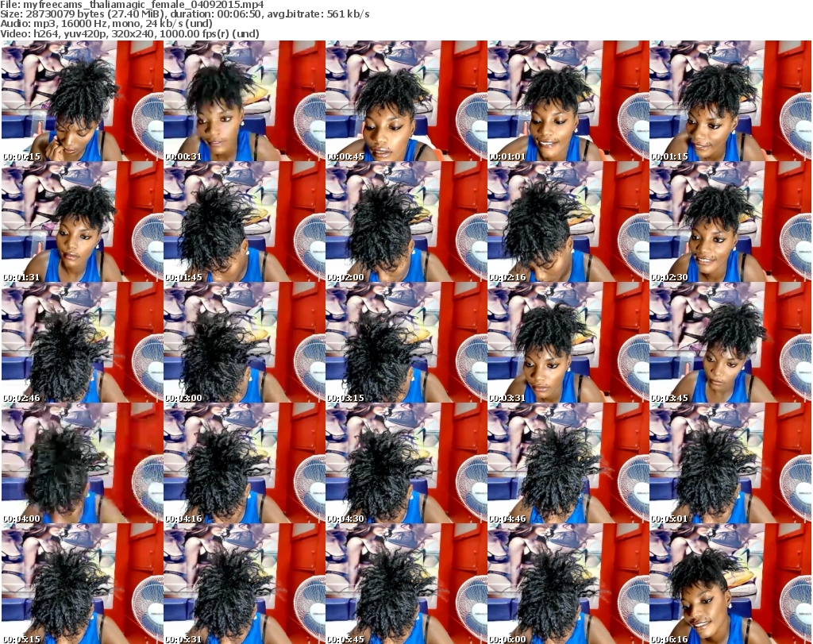Click the 'Video: h264, yuv420p' line
Screen dimensions: 813x644
129,33
